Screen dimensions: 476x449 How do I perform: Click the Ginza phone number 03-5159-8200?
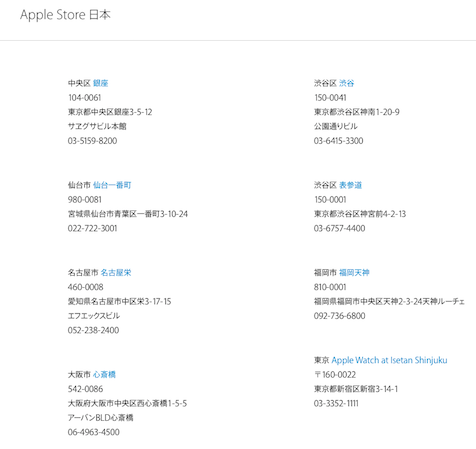92,141
